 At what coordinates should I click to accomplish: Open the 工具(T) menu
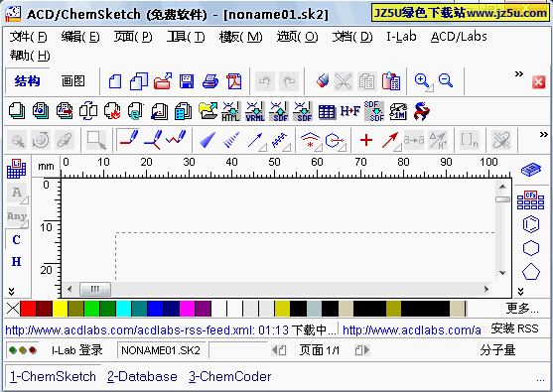tap(186, 37)
